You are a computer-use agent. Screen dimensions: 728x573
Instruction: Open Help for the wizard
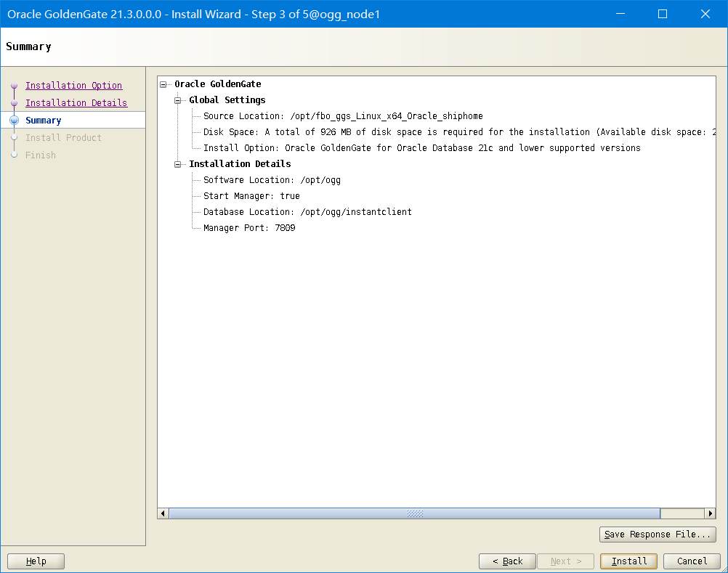coord(36,561)
